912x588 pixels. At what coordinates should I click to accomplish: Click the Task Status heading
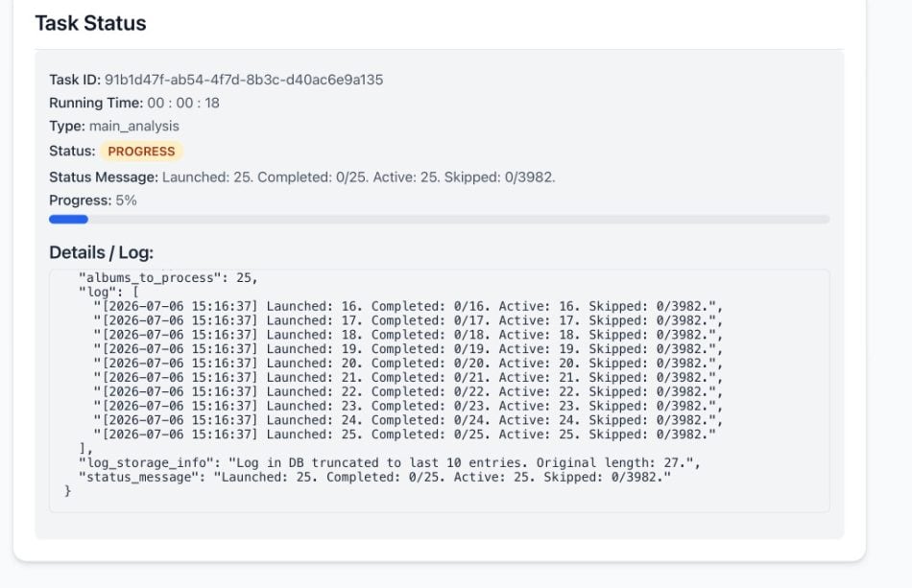91,23
